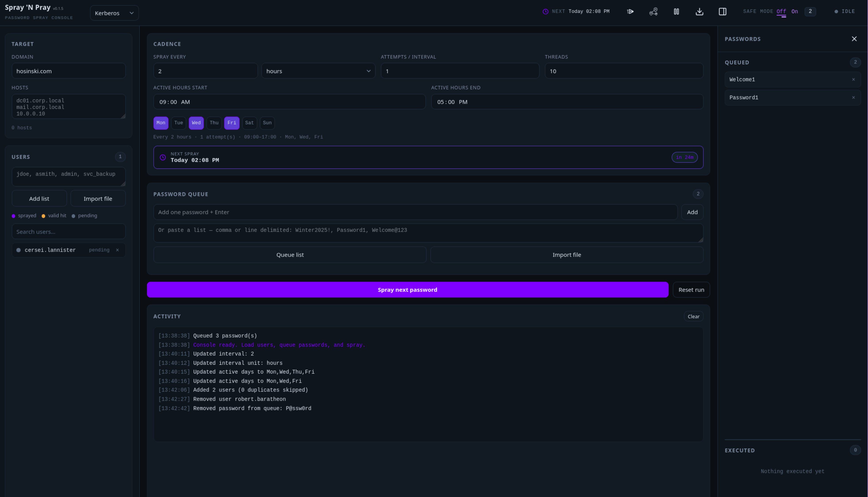Click the Queue list button
The image size is (868, 497).
click(x=290, y=255)
